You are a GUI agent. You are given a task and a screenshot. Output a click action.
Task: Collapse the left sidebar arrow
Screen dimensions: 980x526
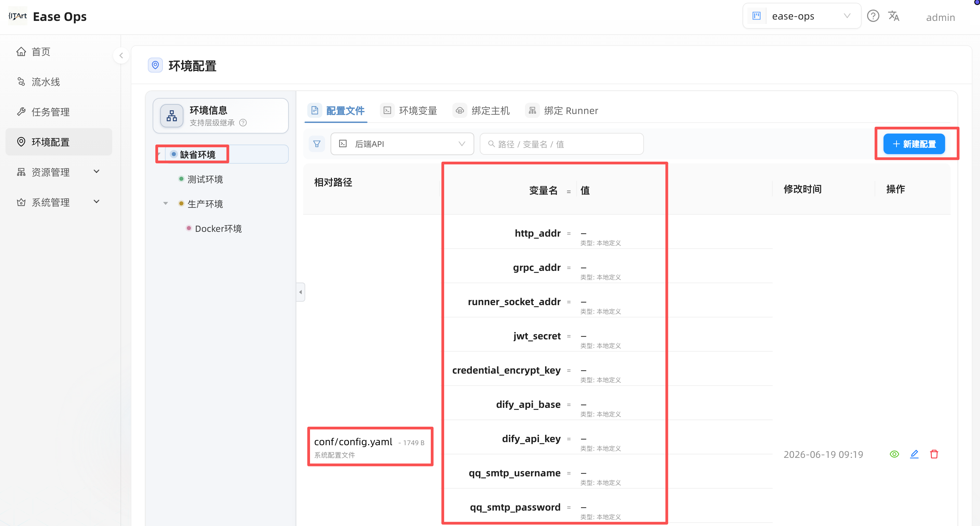click(x=121, y=55)
